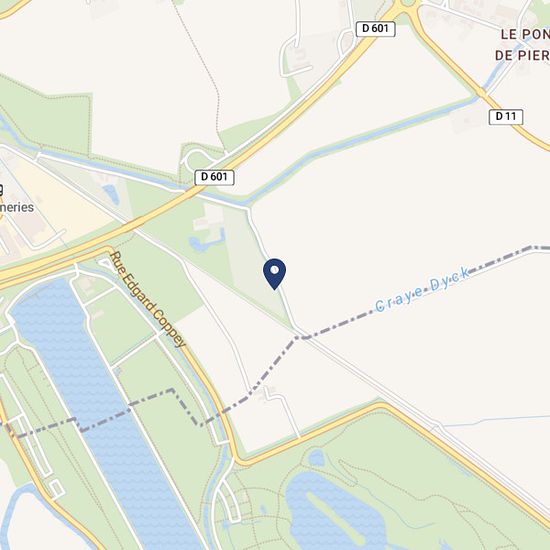Click the partially visible 'neries' place label

click(17, 207)
